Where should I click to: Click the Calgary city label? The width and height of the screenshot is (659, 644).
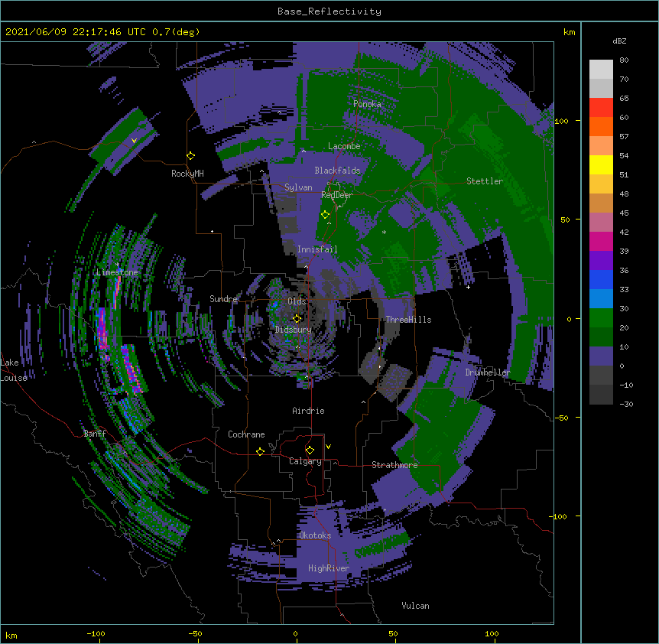tap(305, 461)
